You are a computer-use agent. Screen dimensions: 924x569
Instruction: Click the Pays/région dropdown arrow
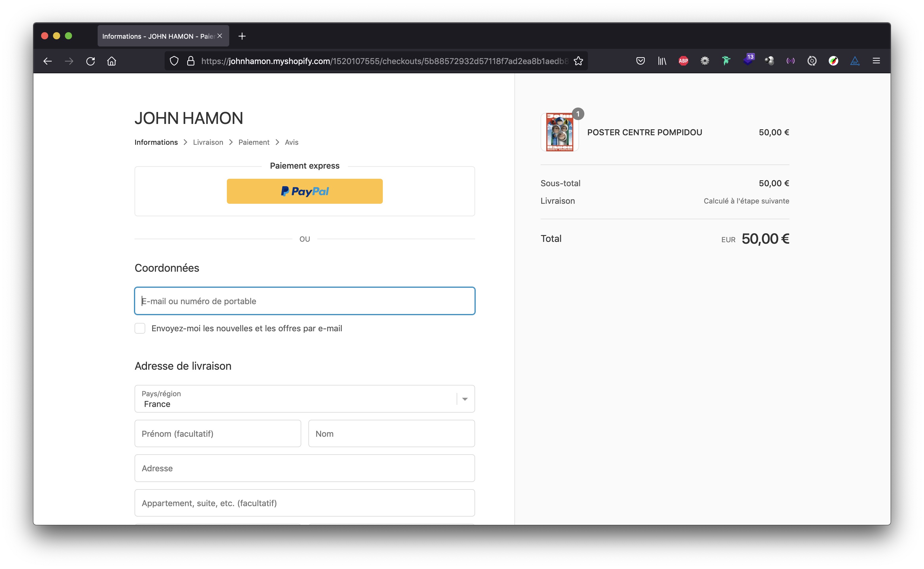click(x=465, y=399)
